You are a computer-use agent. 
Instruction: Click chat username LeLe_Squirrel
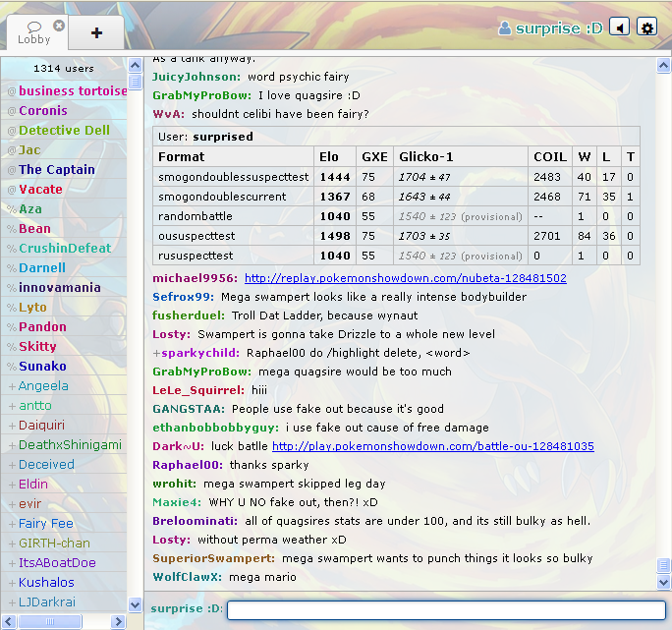(x=198, y=390)
